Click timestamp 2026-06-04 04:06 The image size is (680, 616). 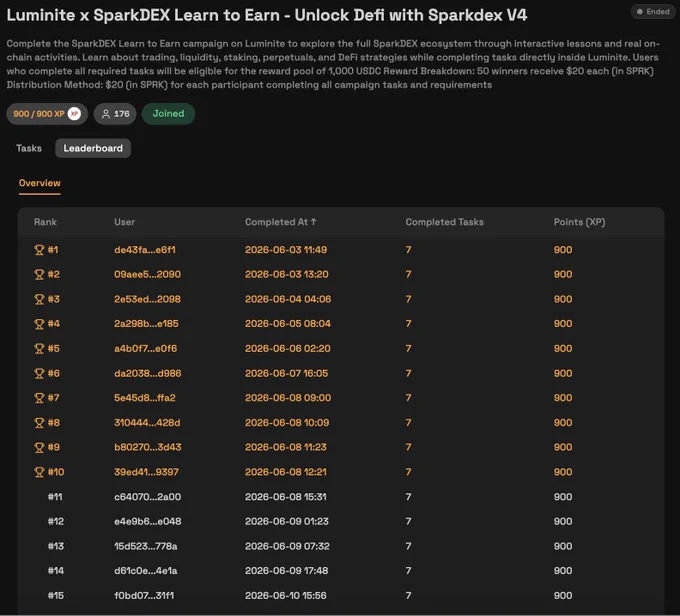coord(288,299)
